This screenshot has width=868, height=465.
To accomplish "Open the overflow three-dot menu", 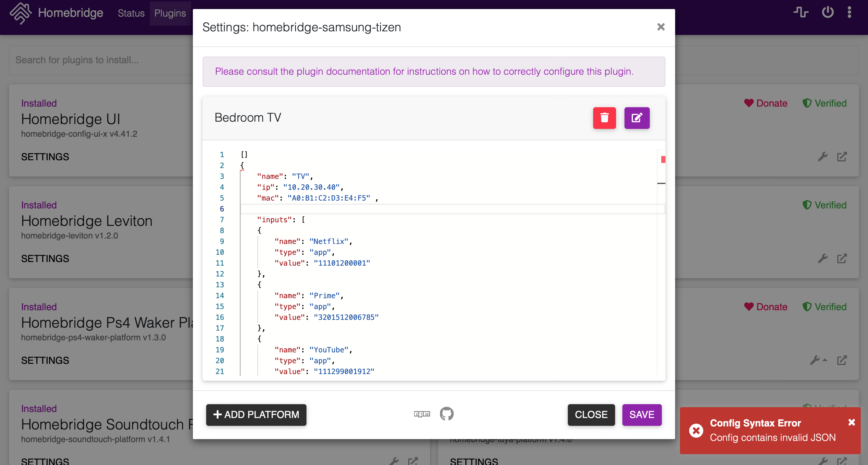I will [850, 12].
